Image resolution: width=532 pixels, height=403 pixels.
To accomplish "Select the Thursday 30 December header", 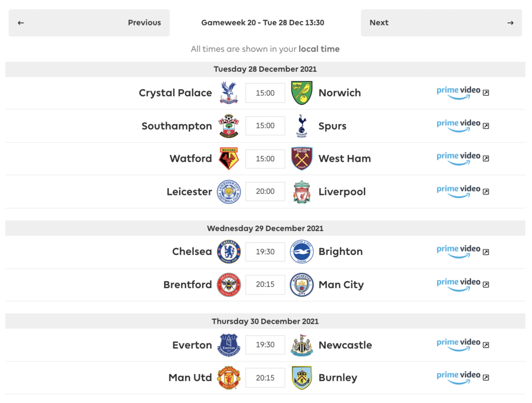I will 265,321.
